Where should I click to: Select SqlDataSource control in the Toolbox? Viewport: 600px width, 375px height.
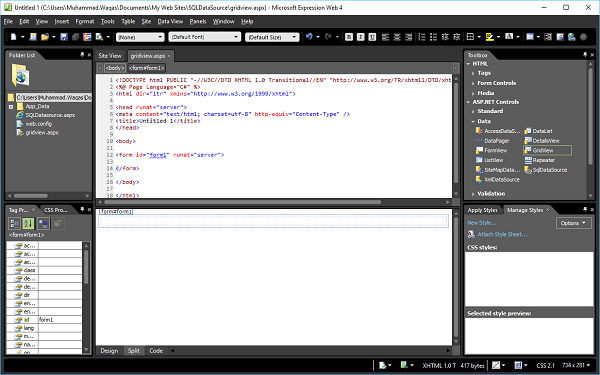(546, 170)
